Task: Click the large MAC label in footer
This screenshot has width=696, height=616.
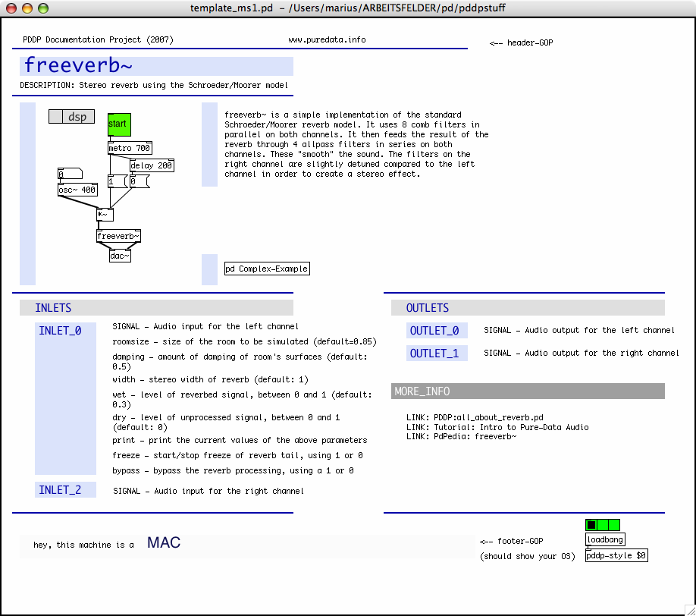Action: 164,542
